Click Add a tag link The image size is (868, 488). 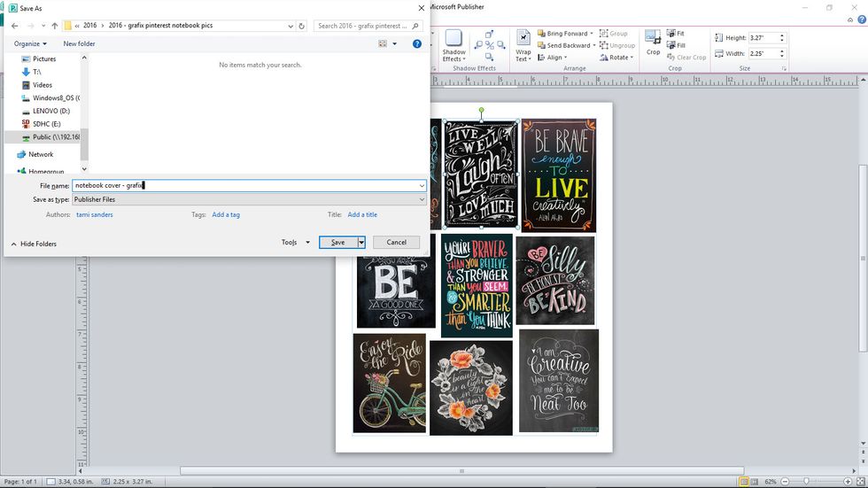[226, 214]
